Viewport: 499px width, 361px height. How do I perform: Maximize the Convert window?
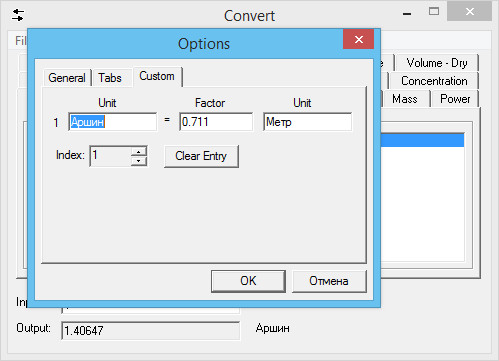(x=434, y=12)
